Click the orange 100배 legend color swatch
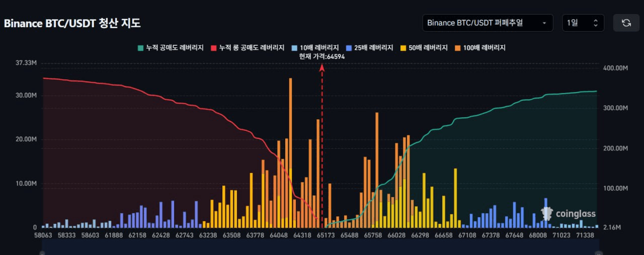 458,48
